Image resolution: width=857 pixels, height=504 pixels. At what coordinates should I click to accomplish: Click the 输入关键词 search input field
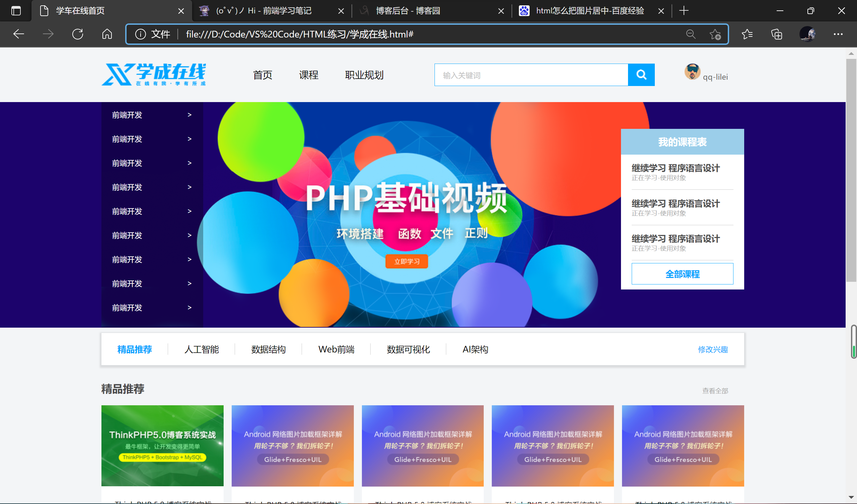click(x=531, y=75)
